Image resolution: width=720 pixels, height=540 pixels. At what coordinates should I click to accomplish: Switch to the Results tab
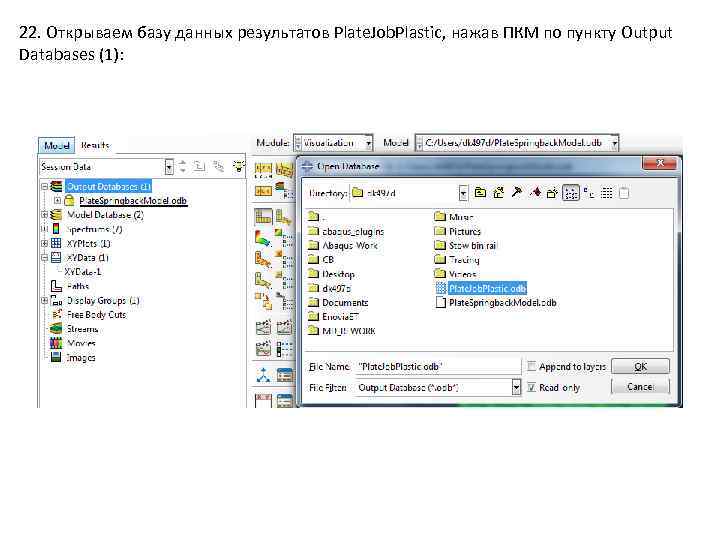pyautogui.click(x=95, y=146)
